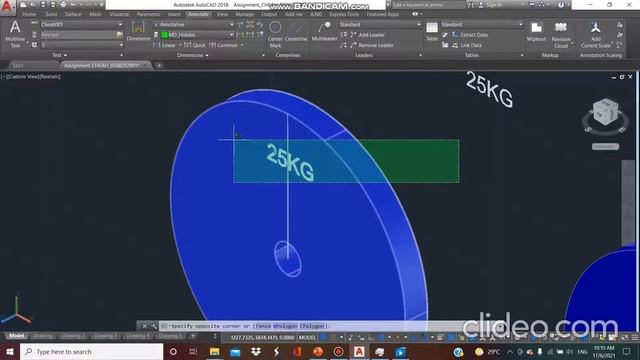Open the Dropbox taskbar icon
The image size is (640, 360).
pos(256,351)
